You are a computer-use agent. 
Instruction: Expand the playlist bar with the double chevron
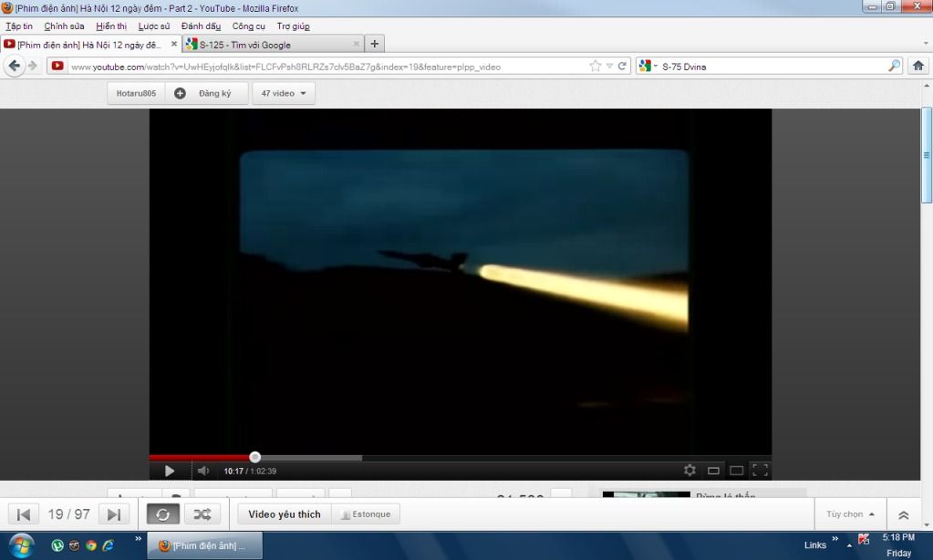pyautogui.click(x=903, y=514)
